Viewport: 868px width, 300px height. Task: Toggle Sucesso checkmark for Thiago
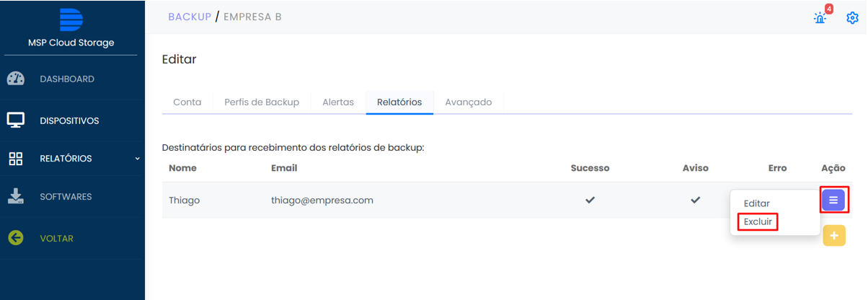(x=590, y=200)
